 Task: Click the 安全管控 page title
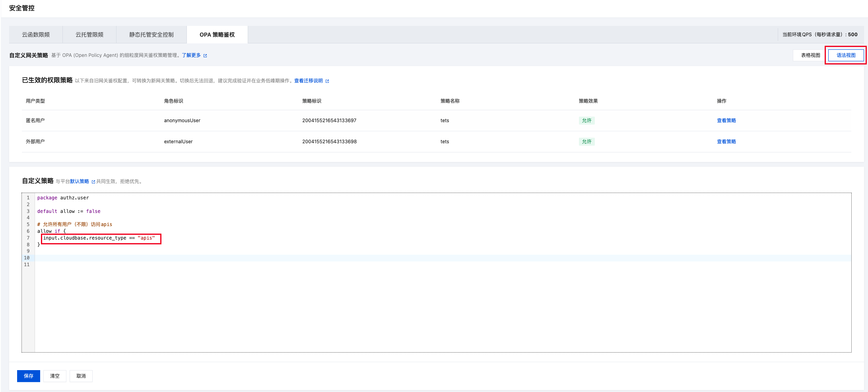click(22, 8)
